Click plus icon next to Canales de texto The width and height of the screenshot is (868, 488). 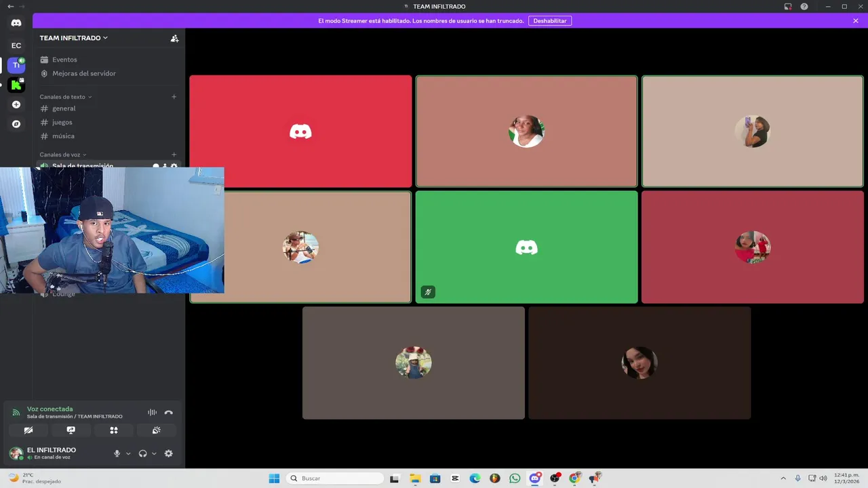point(174,97)
